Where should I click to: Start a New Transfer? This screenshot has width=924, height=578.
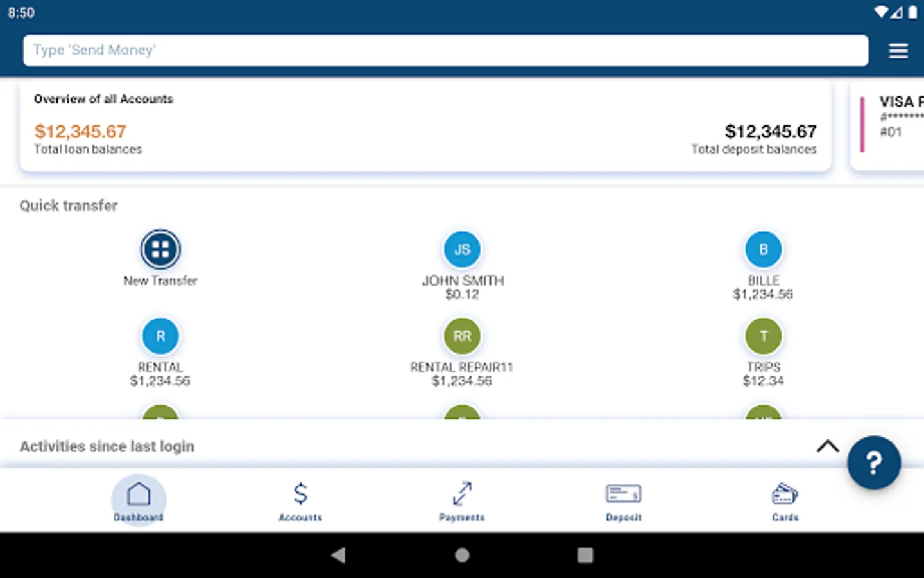[x=160, y=249]
